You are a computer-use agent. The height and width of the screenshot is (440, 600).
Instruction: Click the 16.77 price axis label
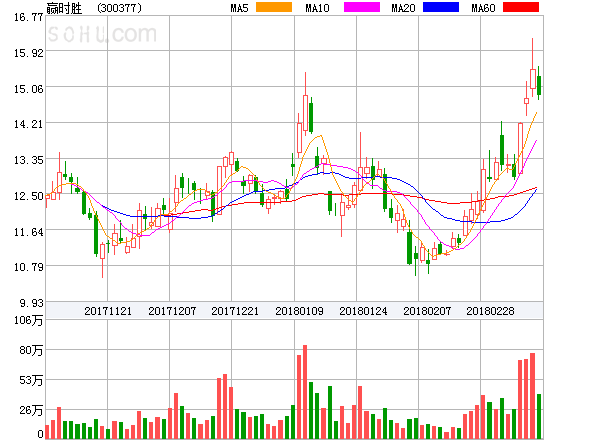click(28, 17)
